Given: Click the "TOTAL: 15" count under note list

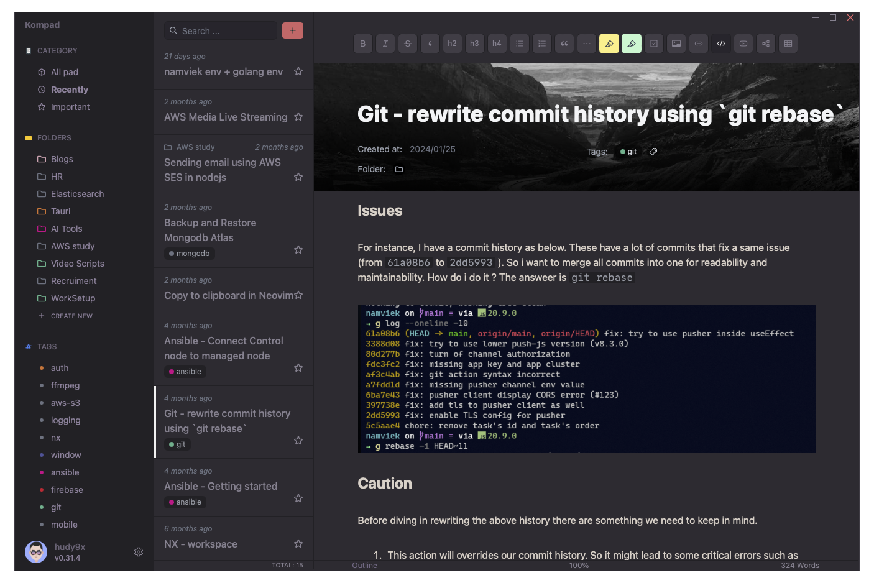Looking at the screenshot, I should point(287,566).
